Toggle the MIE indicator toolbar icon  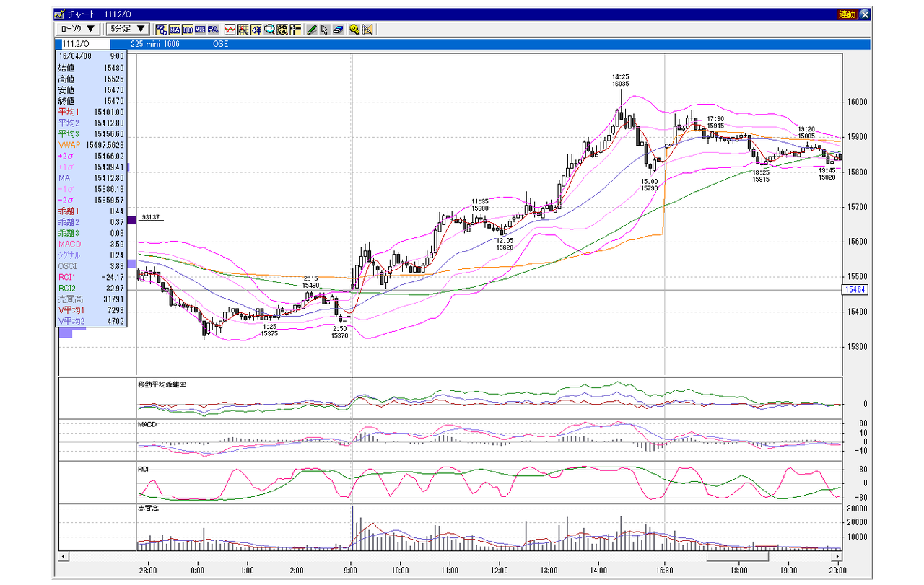[200, 30]
